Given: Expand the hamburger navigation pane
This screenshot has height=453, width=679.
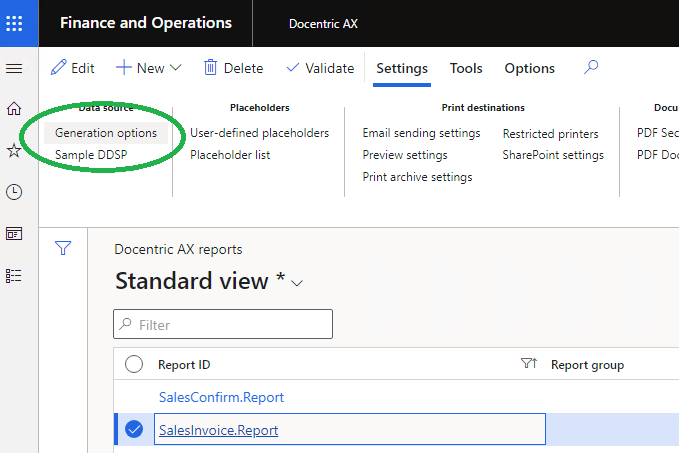Looking at the screenshot, I should 14,68.
